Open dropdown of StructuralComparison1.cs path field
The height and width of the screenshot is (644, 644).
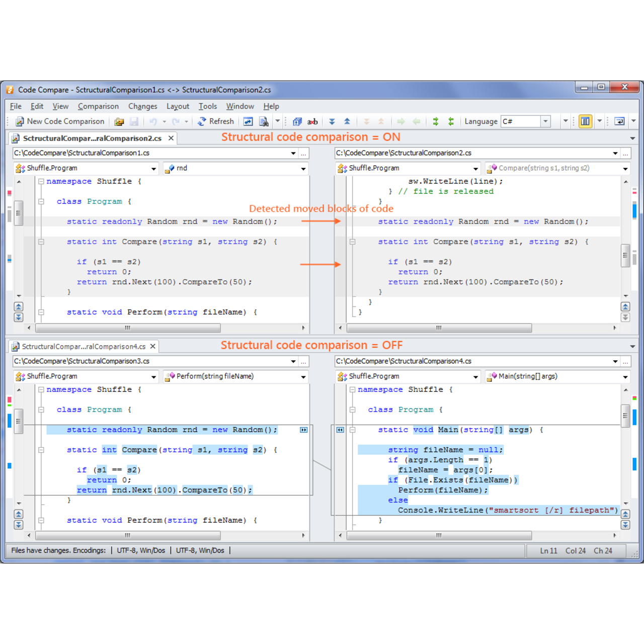pos(293,153)
